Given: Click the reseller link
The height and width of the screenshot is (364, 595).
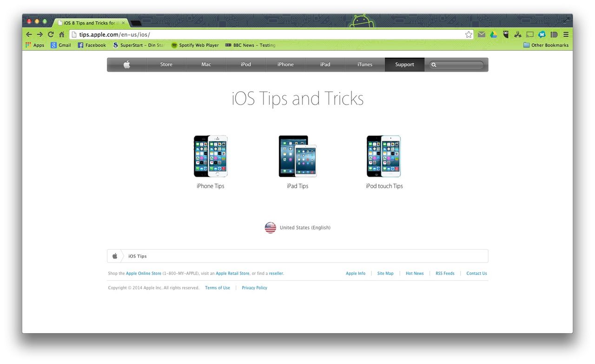Looking at the screenshot, I should pos(276,273).
